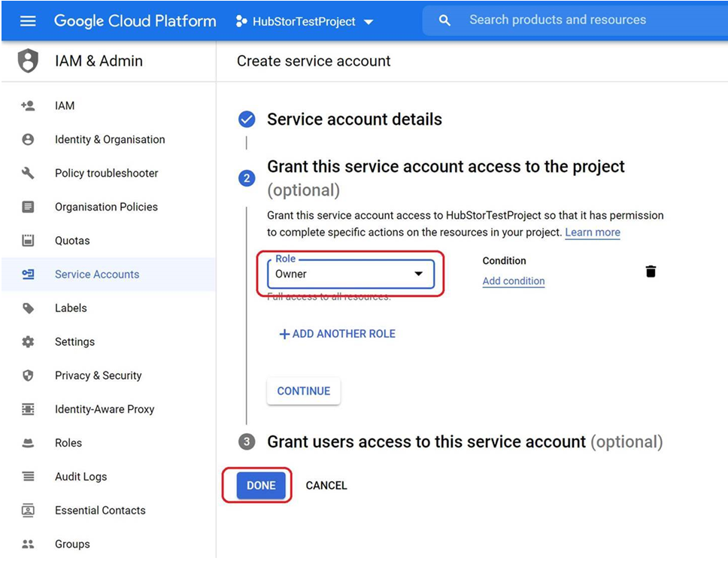Select Service Accounts in the sidebar
Image resolution: width=728 pixels, height=564 pixels.
108,274
